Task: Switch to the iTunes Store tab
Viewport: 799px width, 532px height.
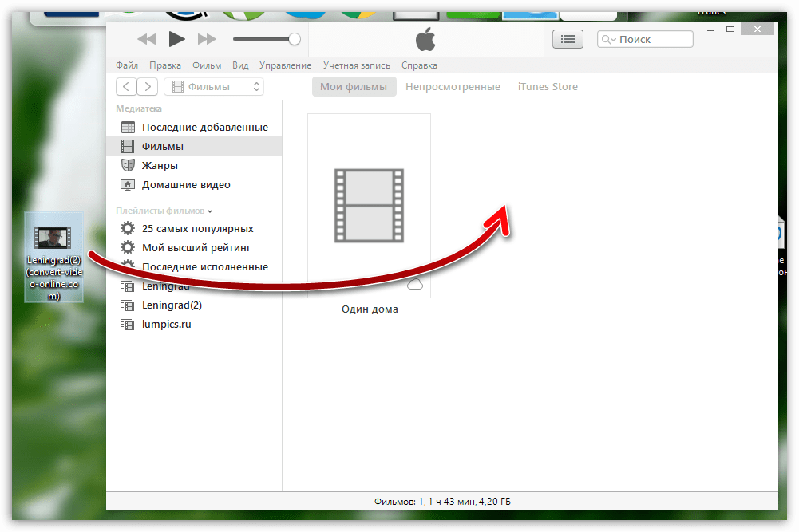Action: click(x=548, y=87)
